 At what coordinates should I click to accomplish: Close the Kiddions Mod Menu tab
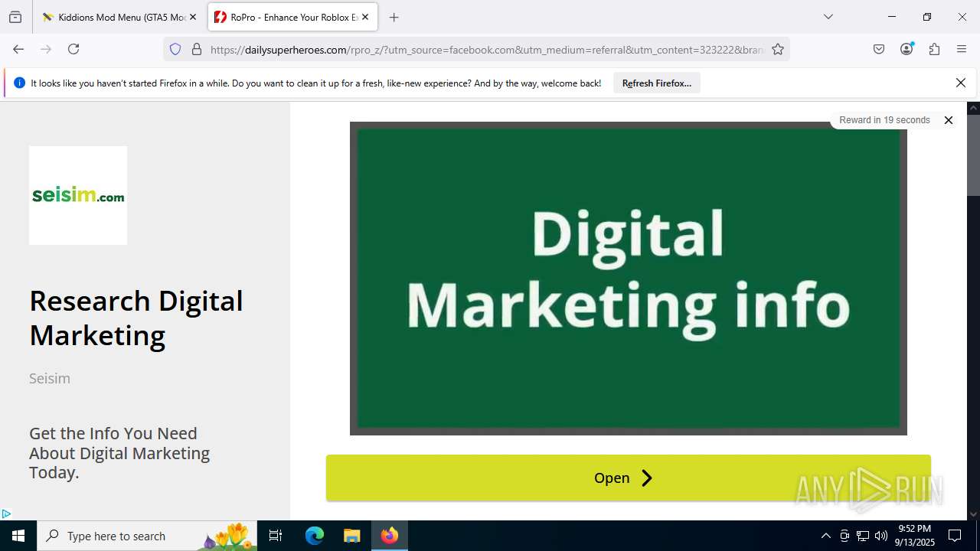193,17
